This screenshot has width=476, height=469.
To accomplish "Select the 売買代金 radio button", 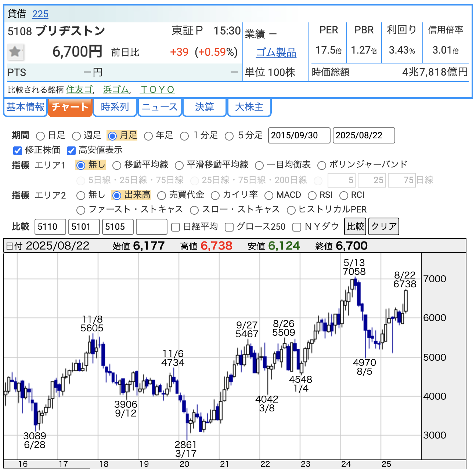I will 162,196.
